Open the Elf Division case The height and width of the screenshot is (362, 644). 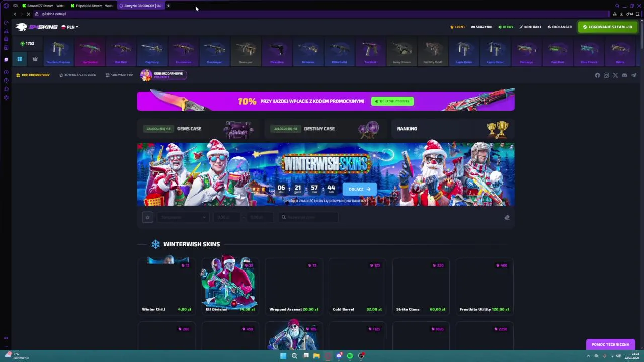click(x=229, y=287)
